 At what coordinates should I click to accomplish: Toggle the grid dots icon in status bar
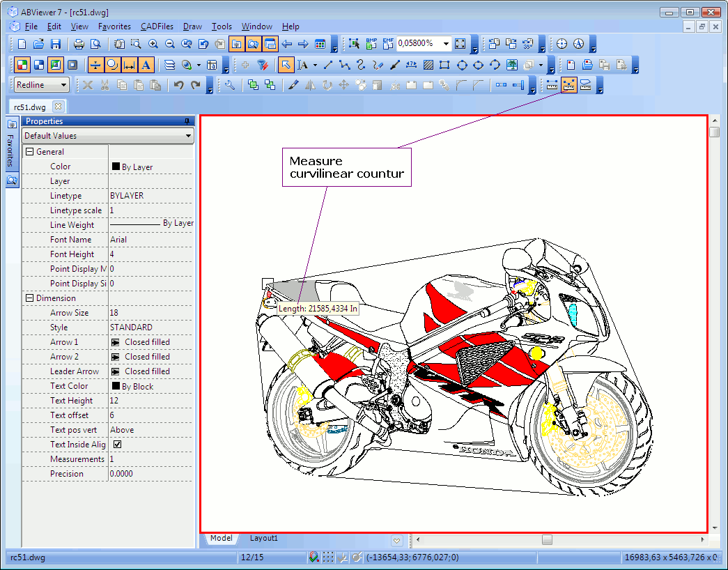tap(328, 557)
